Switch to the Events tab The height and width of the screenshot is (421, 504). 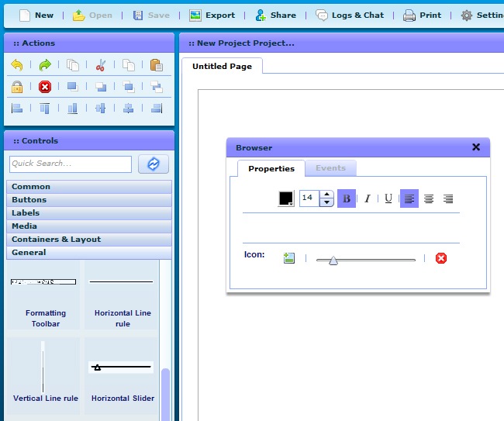330,168
